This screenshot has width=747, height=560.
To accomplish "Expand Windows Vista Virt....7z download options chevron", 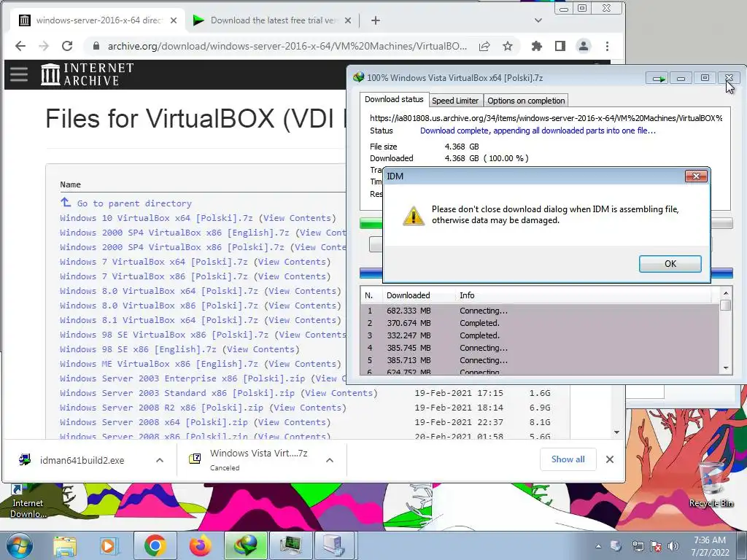I will click(330, 460).
